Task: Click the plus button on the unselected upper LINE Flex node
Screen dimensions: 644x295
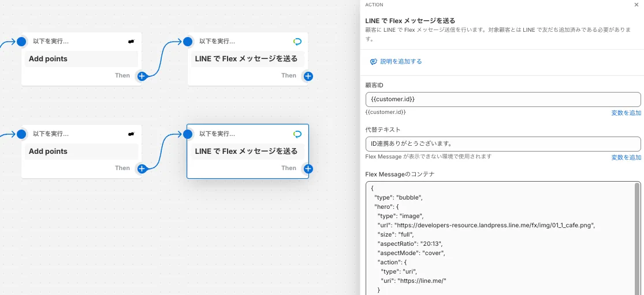Action: point(308,76)
